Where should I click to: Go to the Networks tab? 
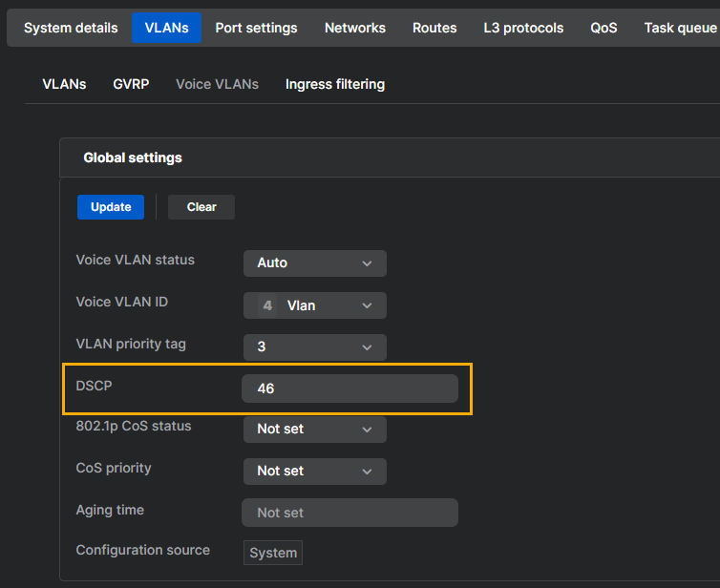coord(354,28)
